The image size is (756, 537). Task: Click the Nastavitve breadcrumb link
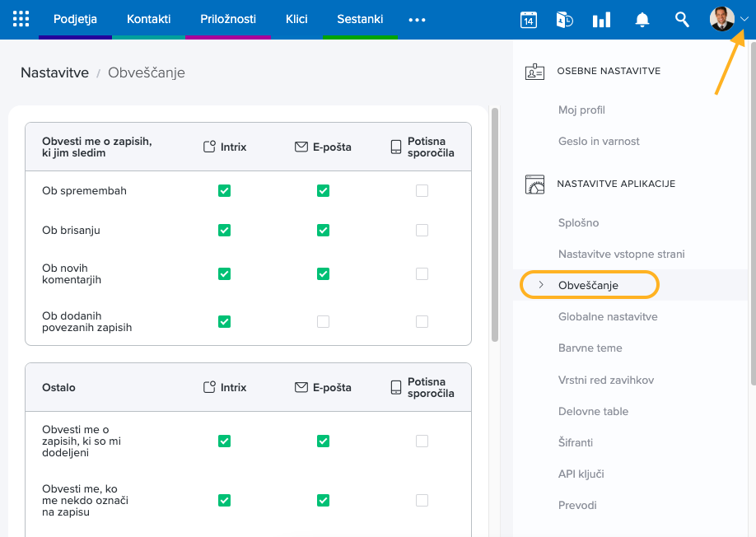coord(54,72)
